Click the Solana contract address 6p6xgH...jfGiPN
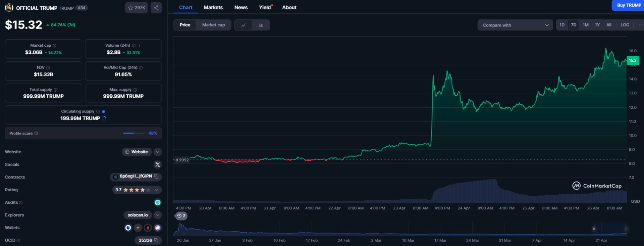This screenshot has width=644, height=246. (x=136, y=176)
